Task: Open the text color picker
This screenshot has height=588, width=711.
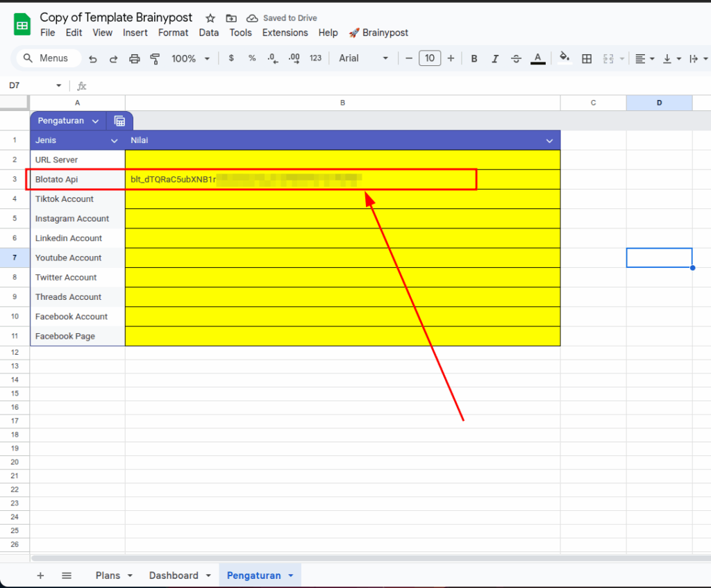Action: tap(537, 59)
